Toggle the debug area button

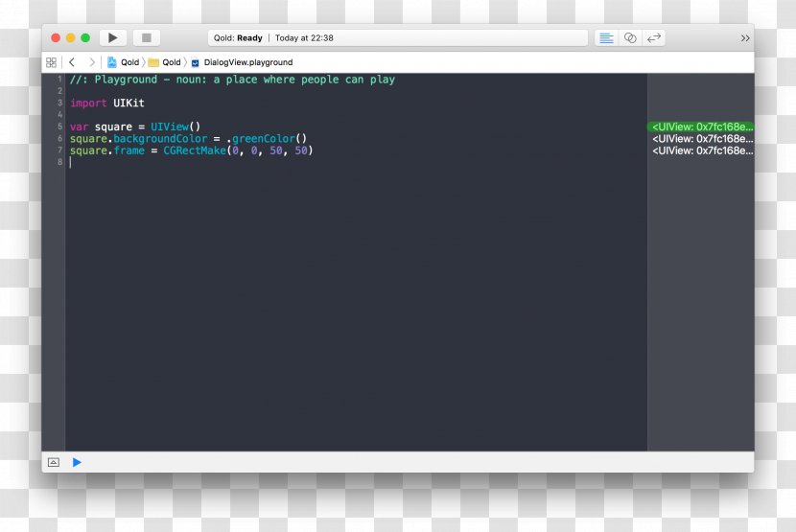coord(54,462)
